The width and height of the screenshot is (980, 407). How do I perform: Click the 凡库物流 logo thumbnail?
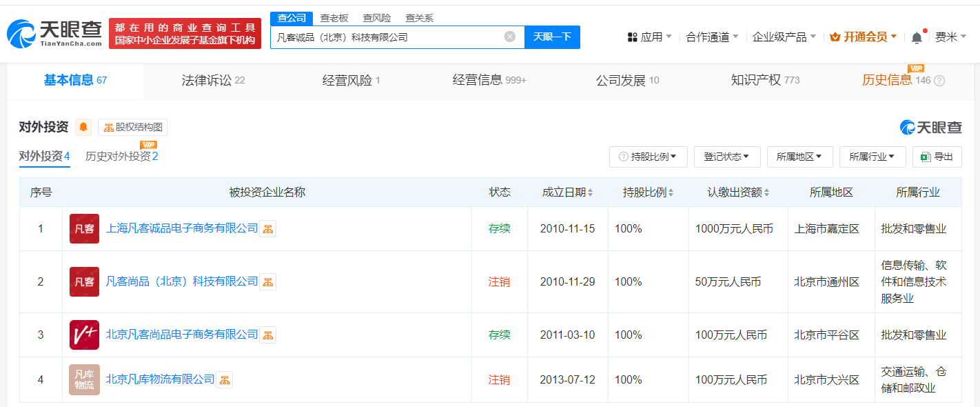point(84,379)
